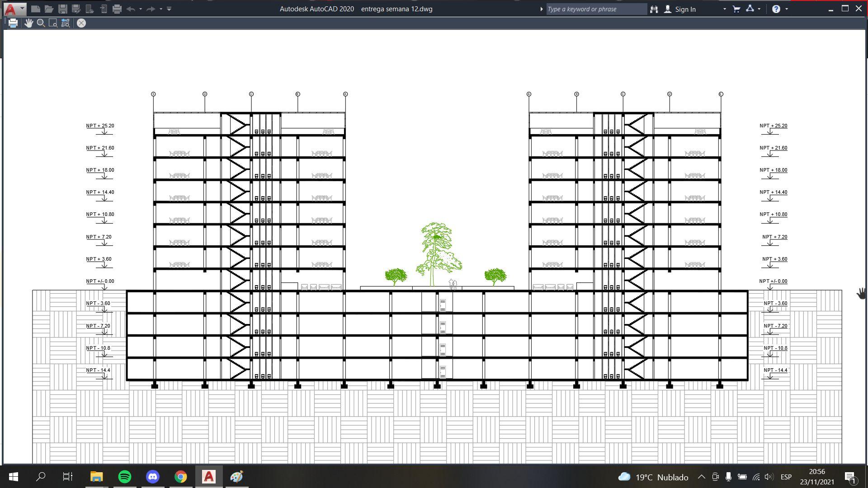
Task: Click the Plot printer icon in title bar
Action: pos(117,9)
